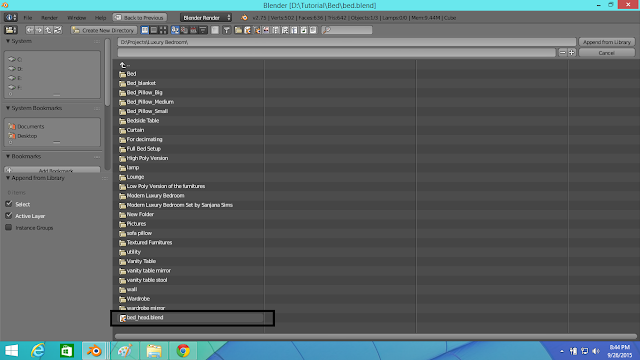The image size is (640, 360).
Task: Toggle show hidden files
Action: 215,30
